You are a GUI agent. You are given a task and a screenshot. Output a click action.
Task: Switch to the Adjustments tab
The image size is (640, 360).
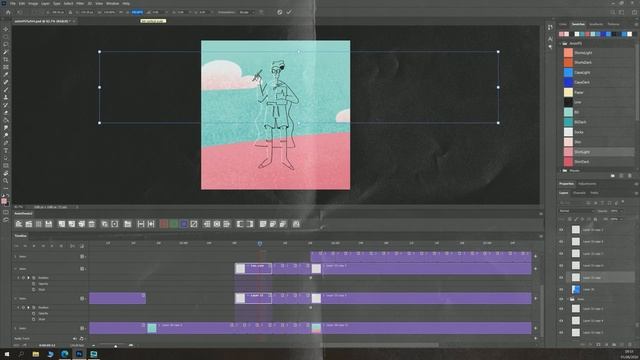(587, 184)
